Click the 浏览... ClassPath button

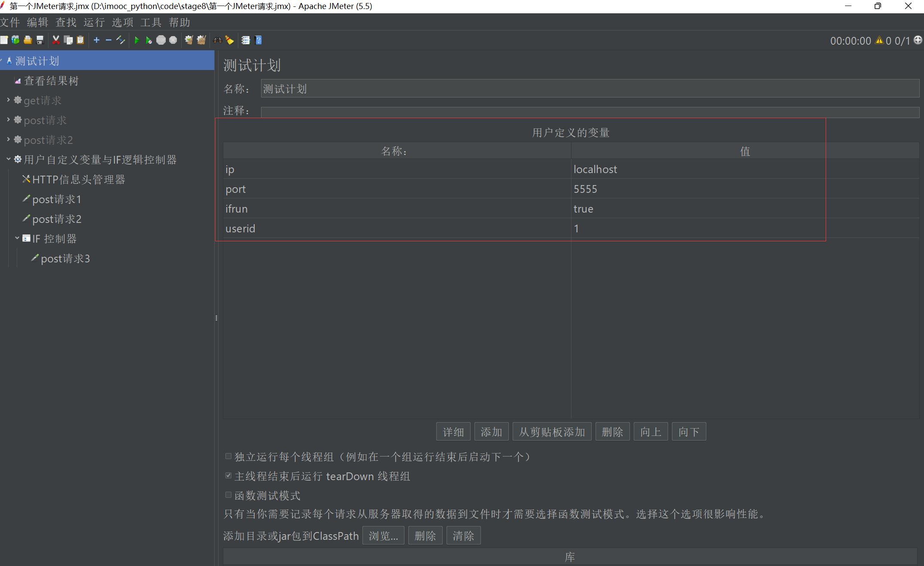coord(383,536)
